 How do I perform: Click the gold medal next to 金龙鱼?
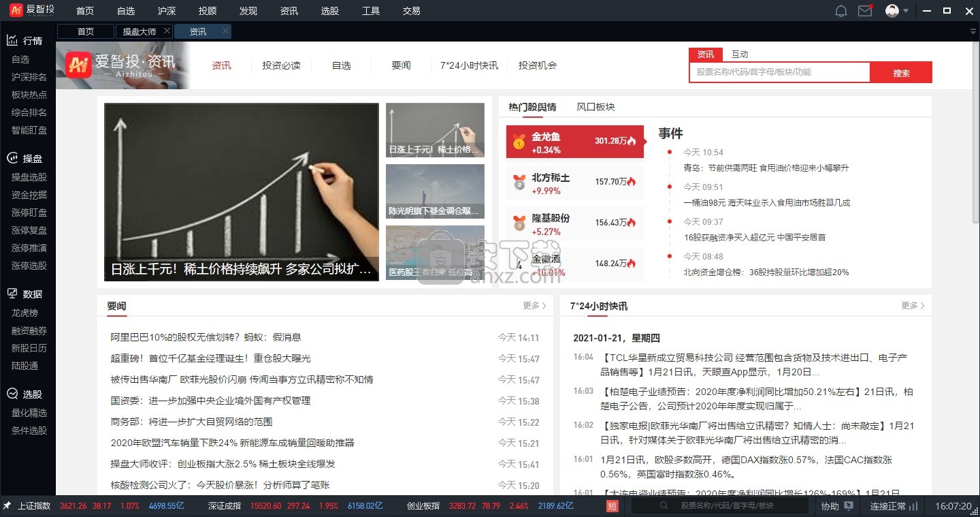click(x=519, y=142)
